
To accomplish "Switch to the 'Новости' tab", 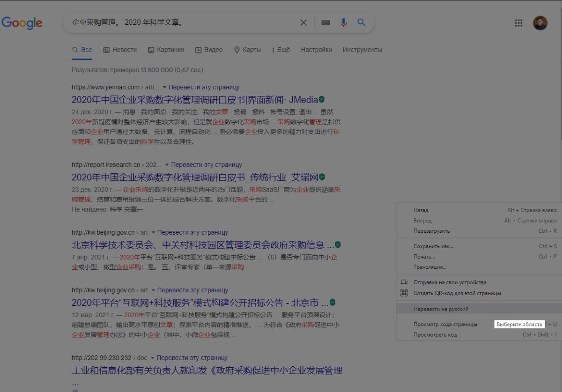I will click(x=120, y=50).
